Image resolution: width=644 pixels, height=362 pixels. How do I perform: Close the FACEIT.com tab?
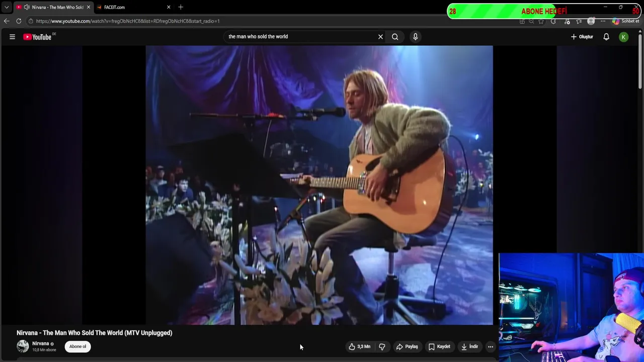click(169, 7)
